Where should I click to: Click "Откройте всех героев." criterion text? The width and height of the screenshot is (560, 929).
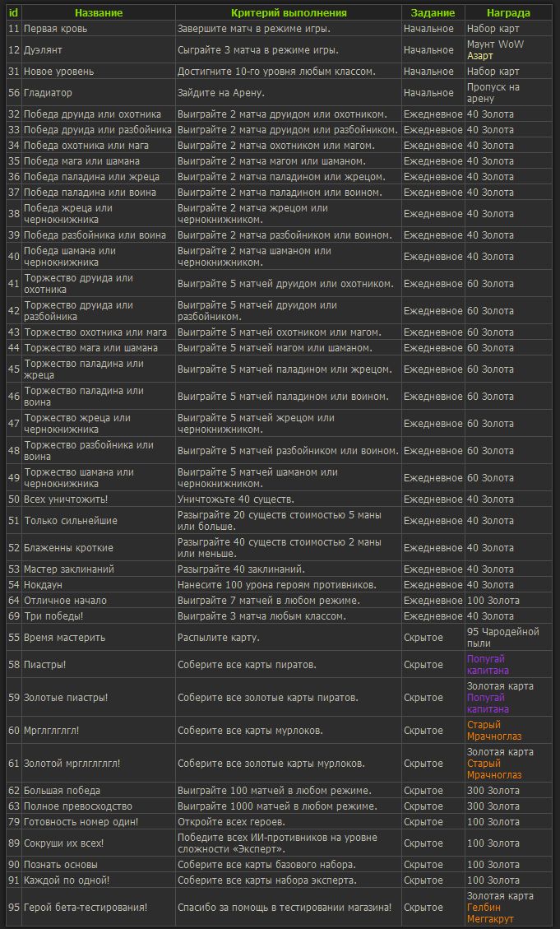[231, 822]
